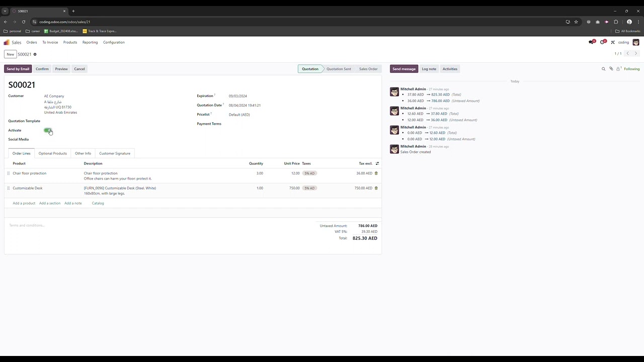Click the pink arrow extension icon in Chrome

click(x=607, y=22)
